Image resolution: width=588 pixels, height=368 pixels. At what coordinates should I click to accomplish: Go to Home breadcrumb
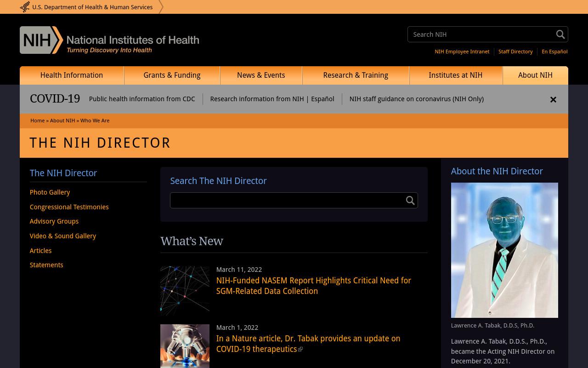coord(38,121)
